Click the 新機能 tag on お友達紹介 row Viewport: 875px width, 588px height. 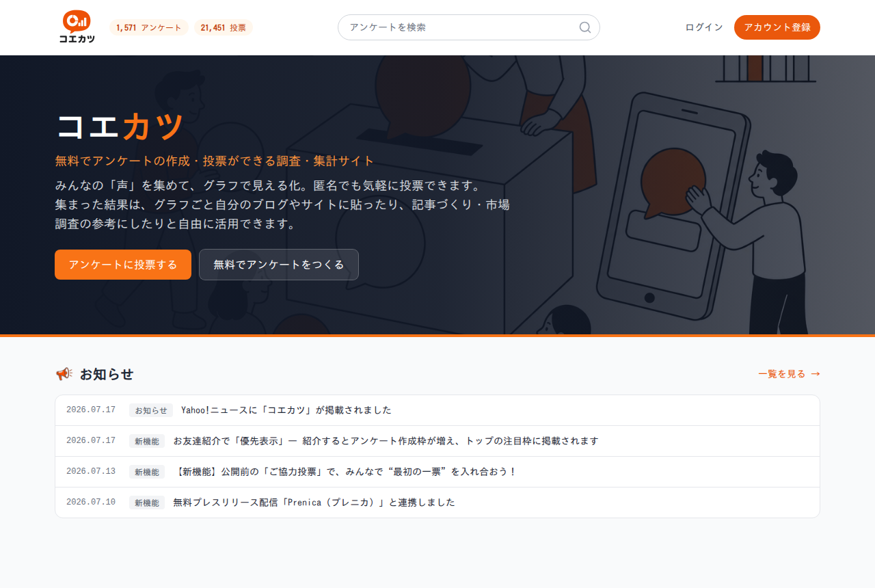147,441
